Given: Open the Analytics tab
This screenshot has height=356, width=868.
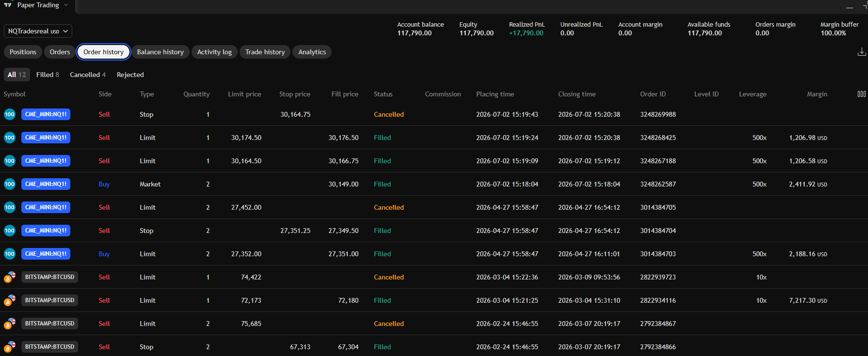Looking at the screenshot, I should 312,52.
